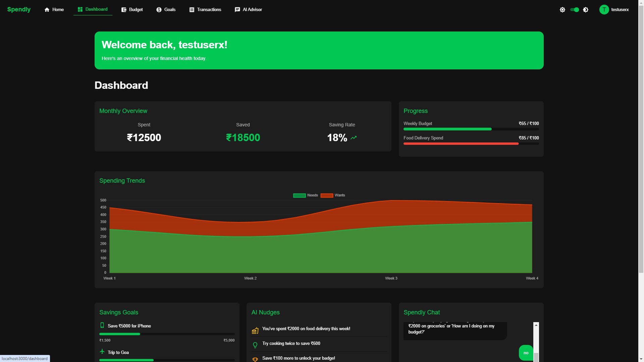Click the food delivery nudge icon
The width and height of the screenshot is (644, 362).
[x=255, y=330]
